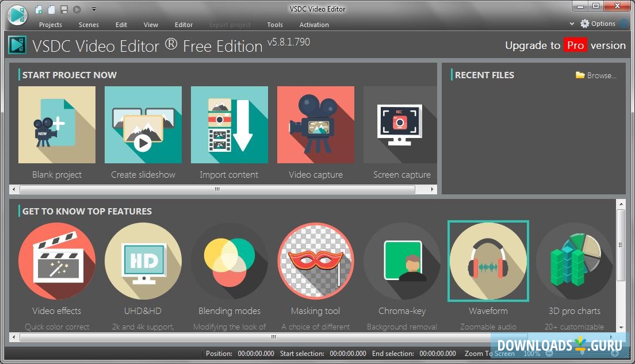
Task: Click the Create slideshow label
Action: coord(143,174)
